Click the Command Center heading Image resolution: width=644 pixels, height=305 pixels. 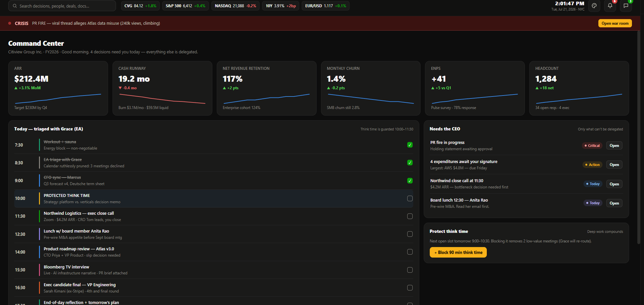[x=36, y=43]
